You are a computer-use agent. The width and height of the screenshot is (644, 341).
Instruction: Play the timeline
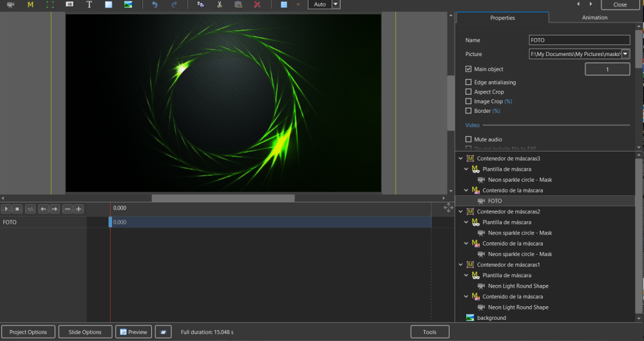coord(6,209)
